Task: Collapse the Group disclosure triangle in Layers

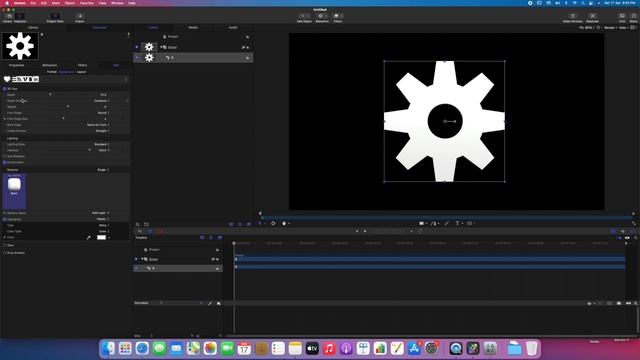Action: pyautogui.click(x=161, y=47)
